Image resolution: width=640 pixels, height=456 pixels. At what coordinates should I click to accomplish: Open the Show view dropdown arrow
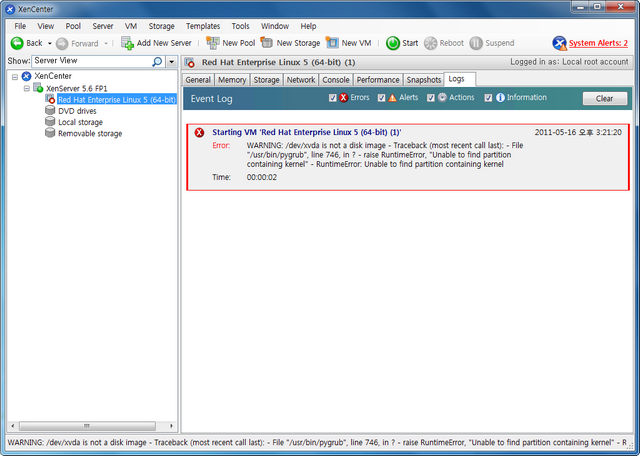click(171, 62)
